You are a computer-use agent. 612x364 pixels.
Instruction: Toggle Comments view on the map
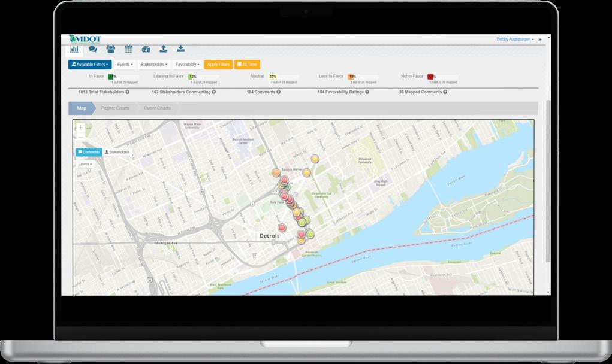pos(89,153)
